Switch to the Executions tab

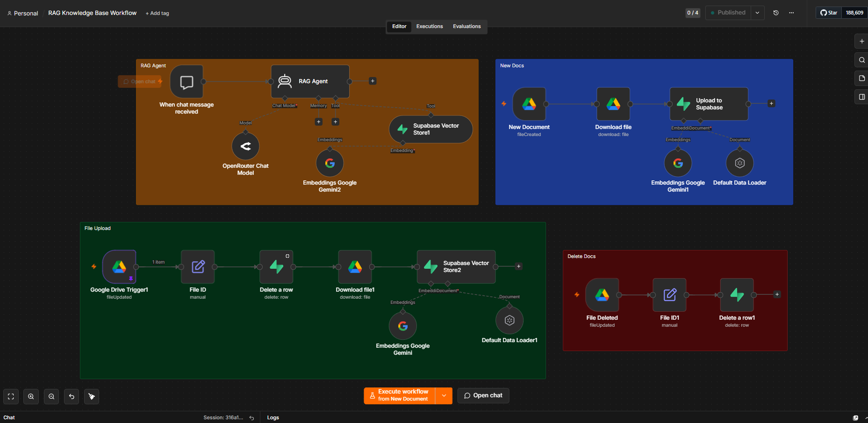pos(430,27)
